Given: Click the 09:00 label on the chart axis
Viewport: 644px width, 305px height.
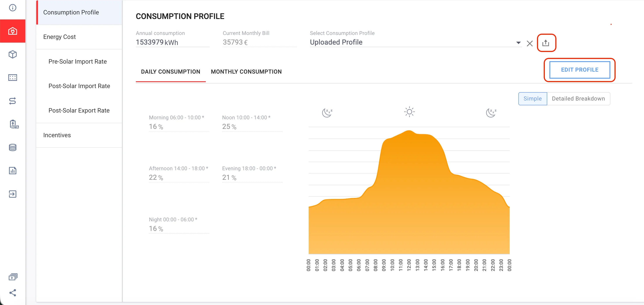Looking at the screenshot, I should [x=384, y=265].
